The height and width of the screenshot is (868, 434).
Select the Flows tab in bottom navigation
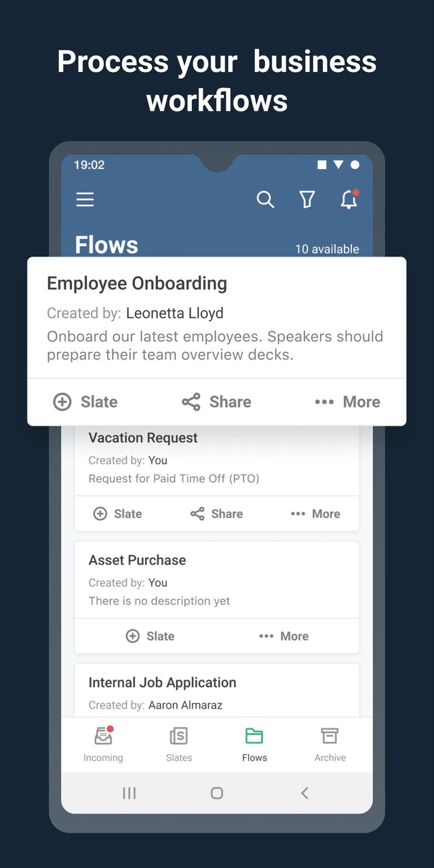coord(254,744)
